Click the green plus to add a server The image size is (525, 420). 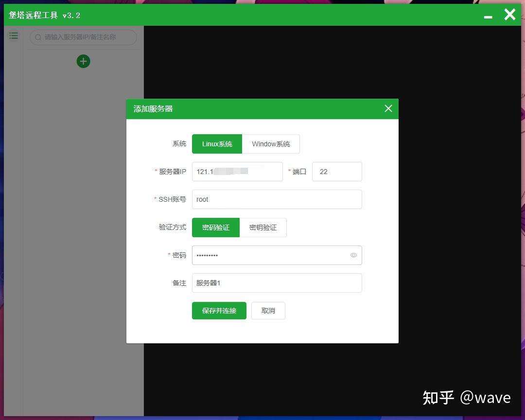pos(83,61)
